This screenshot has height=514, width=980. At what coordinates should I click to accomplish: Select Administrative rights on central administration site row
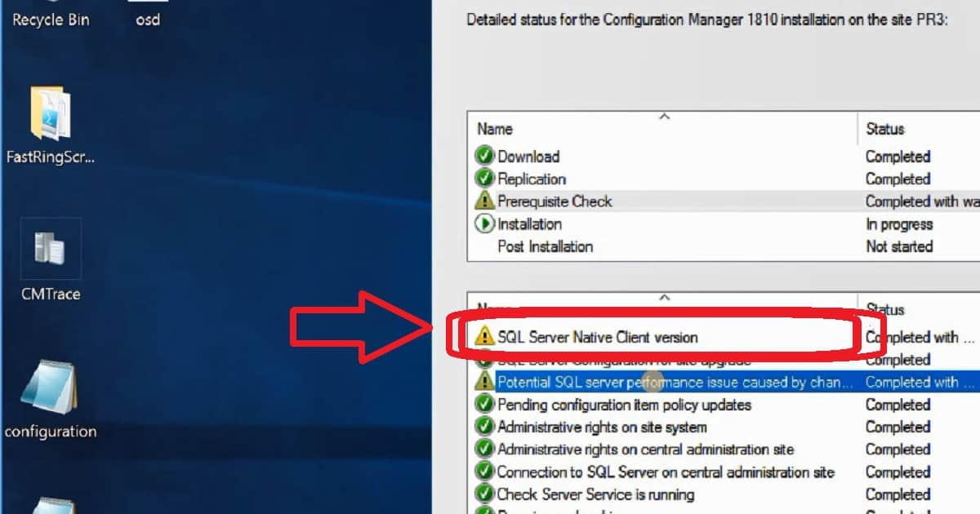pos(724,449)
